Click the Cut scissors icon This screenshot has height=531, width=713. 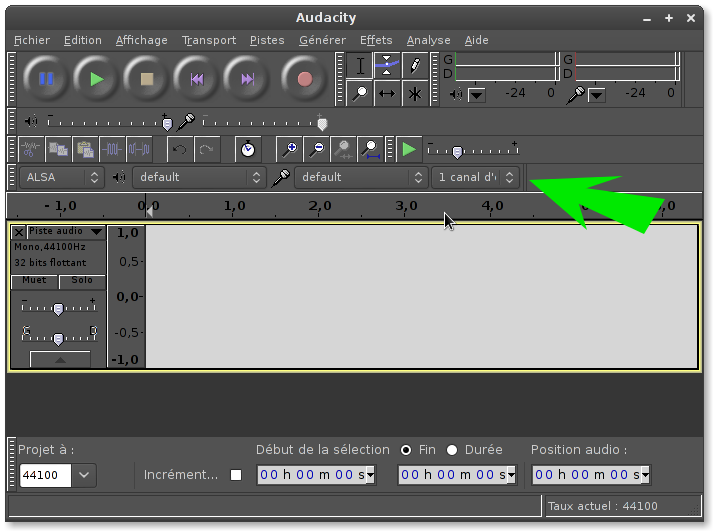(x=31, y=149)
